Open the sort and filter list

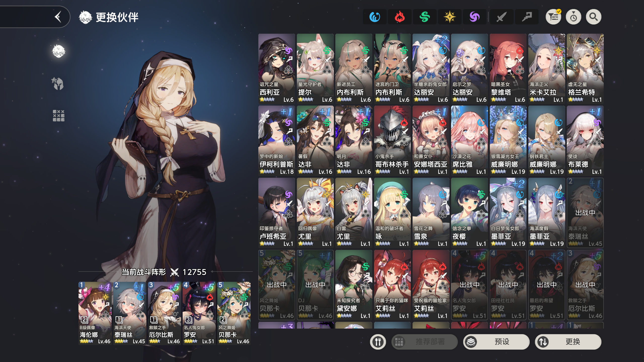tap(553, 17)
